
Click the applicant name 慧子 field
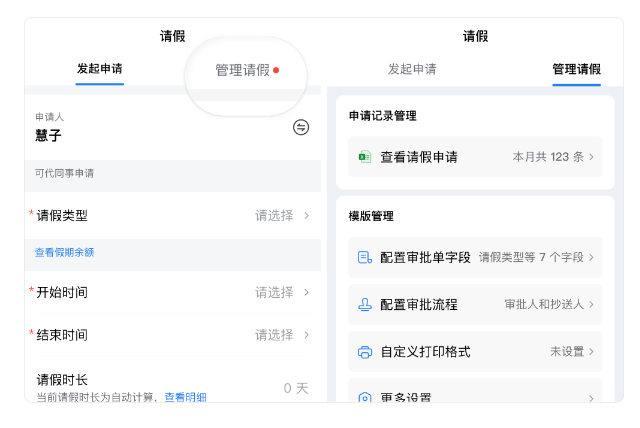click(48, 136)
